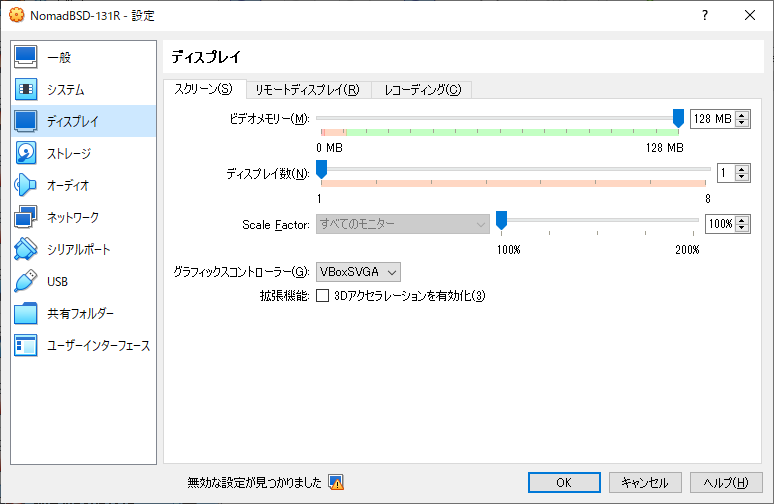Open the シリアルポート connector icon

point(25,249)
